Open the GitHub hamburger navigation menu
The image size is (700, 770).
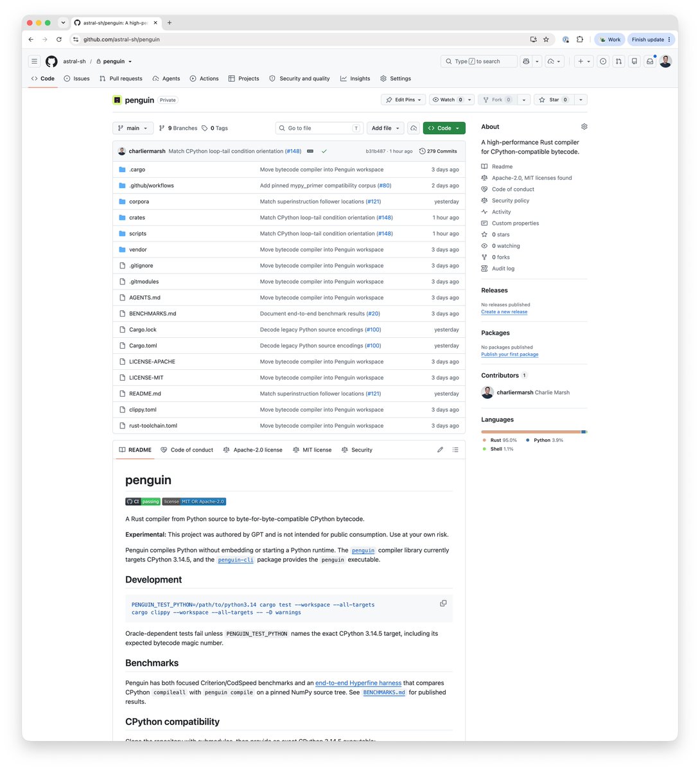[x=35, y=62]
